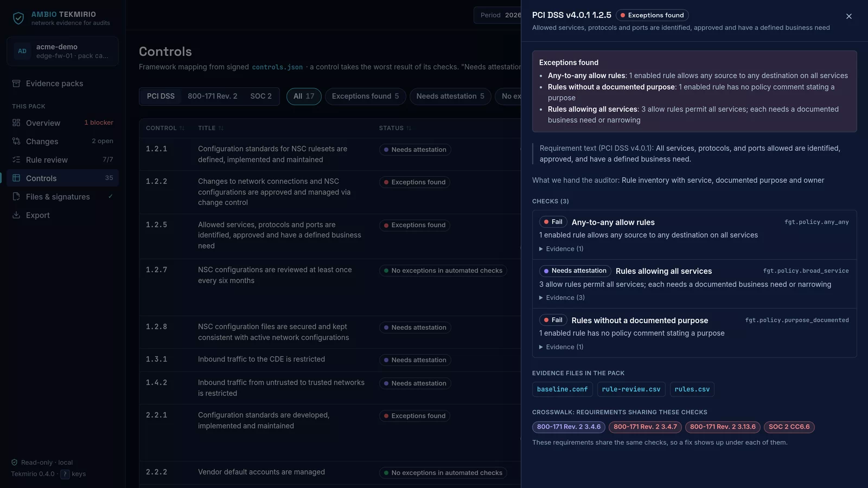Click the Read-only shield icon
This screenshot has width=868, height=488.
(15, 463)
